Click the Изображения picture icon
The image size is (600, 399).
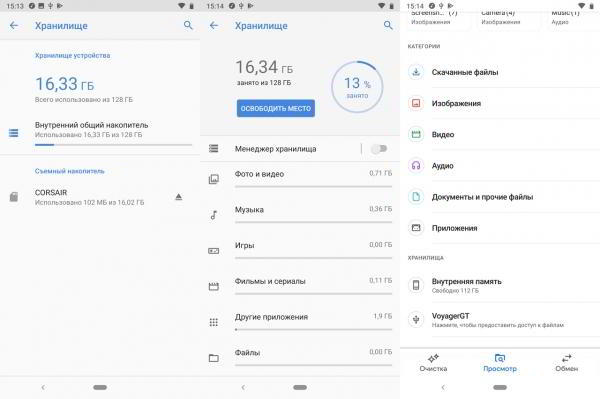pyautogui.click(x=416, y=103)
